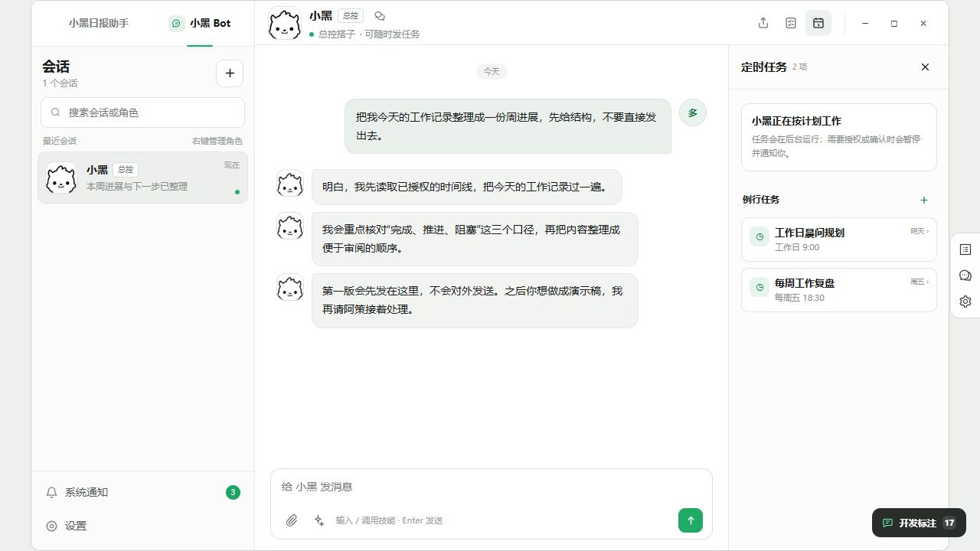
Task: Click the chat bubbles icon beside 总控 tag
Action: (x=380, y=15)
